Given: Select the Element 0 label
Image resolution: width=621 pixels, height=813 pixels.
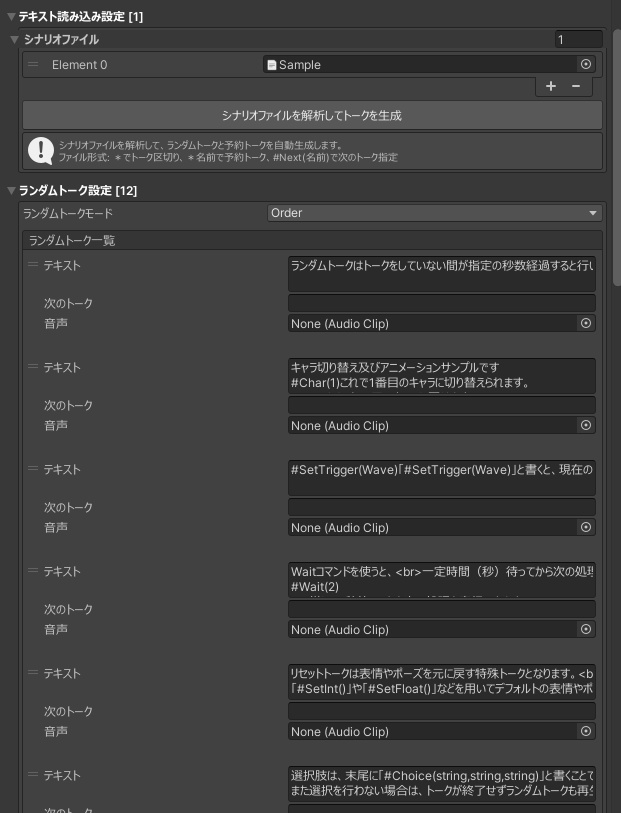Looking at the screenshot, I should [79, 65].
